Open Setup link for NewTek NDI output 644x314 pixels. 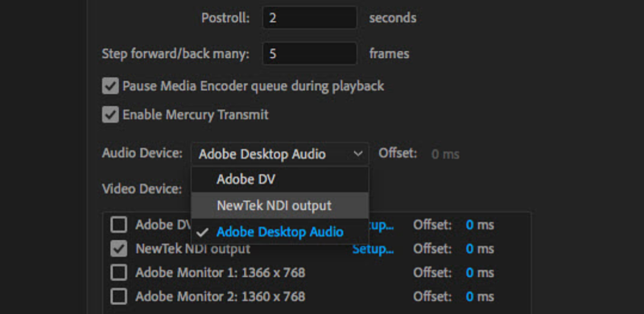point(373,249)
